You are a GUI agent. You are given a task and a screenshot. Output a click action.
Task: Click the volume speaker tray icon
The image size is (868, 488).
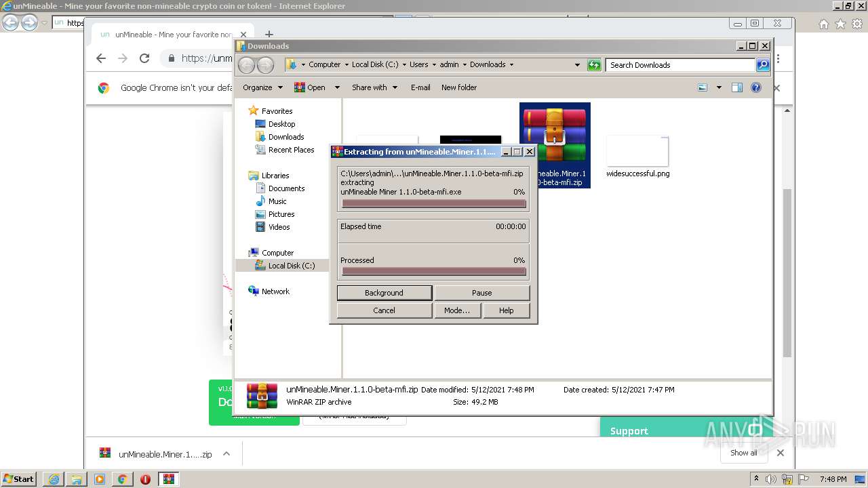click(771, 479)
